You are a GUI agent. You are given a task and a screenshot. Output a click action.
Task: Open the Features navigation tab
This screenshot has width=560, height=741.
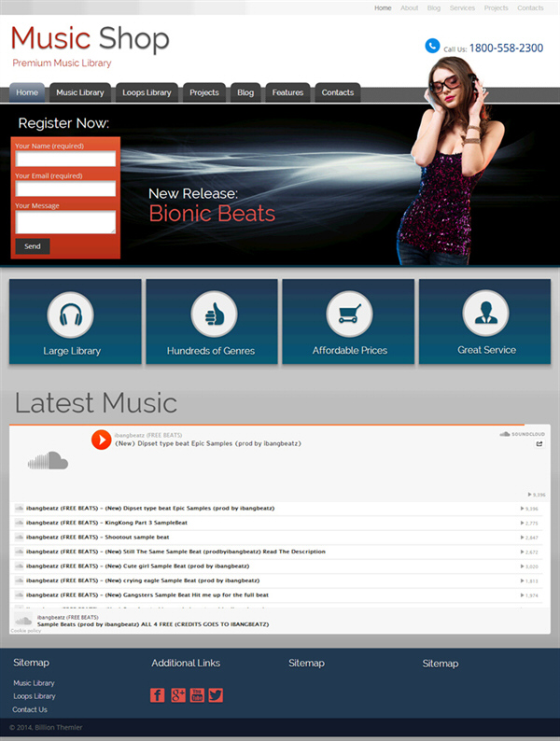click(287, 92)
